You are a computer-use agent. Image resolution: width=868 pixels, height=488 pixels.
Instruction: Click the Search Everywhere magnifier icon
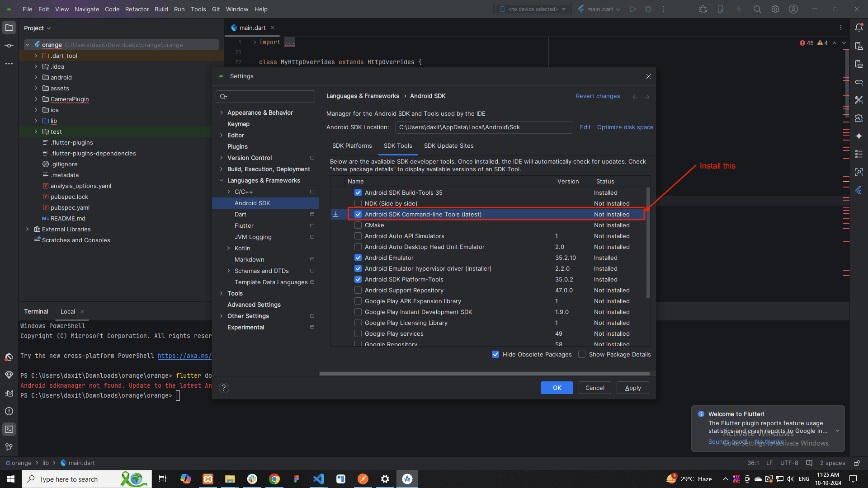coord(757,9)
